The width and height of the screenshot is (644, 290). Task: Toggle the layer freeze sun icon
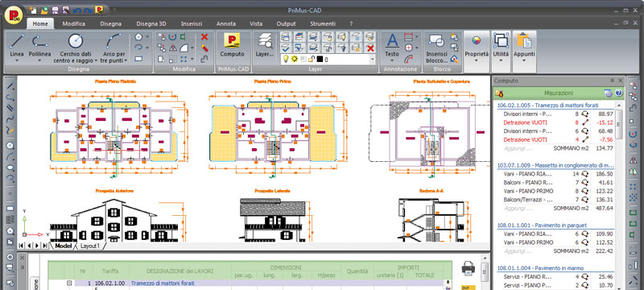[x=295, y=59]
